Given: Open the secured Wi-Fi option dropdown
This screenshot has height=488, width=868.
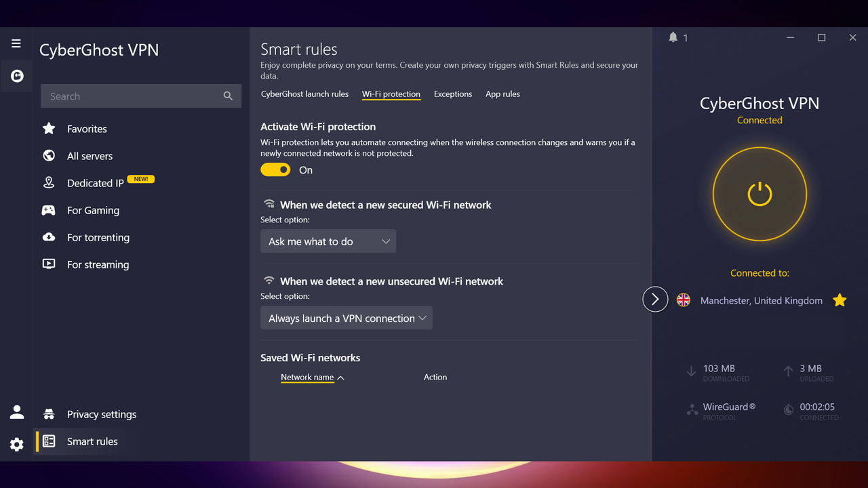Looking at the screenshot, I should tap(328, 241).
